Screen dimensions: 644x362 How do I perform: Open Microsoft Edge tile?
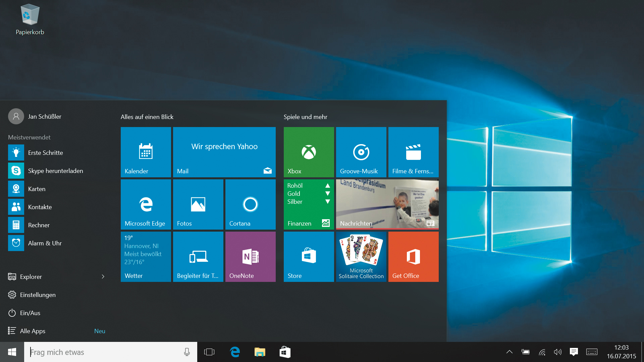tap(146, 204)
